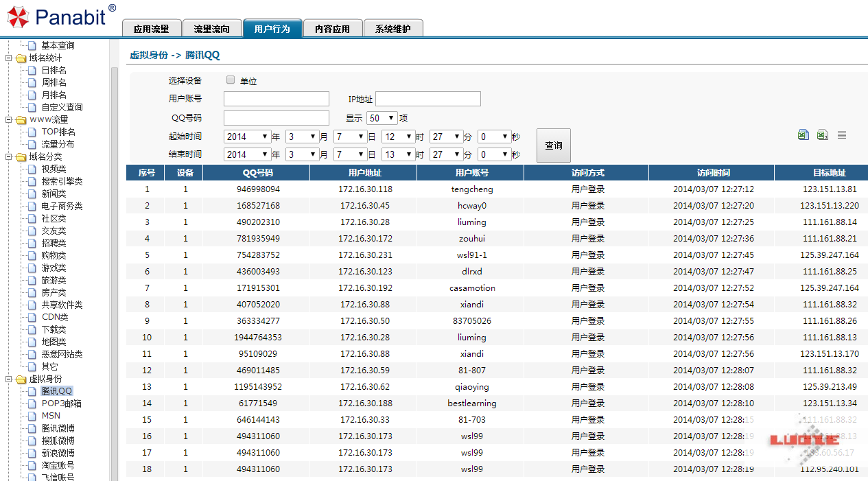Viewport: 868px width, 481px height.
Task: Open the start time year dropdown
Action: tap(247, 137)
